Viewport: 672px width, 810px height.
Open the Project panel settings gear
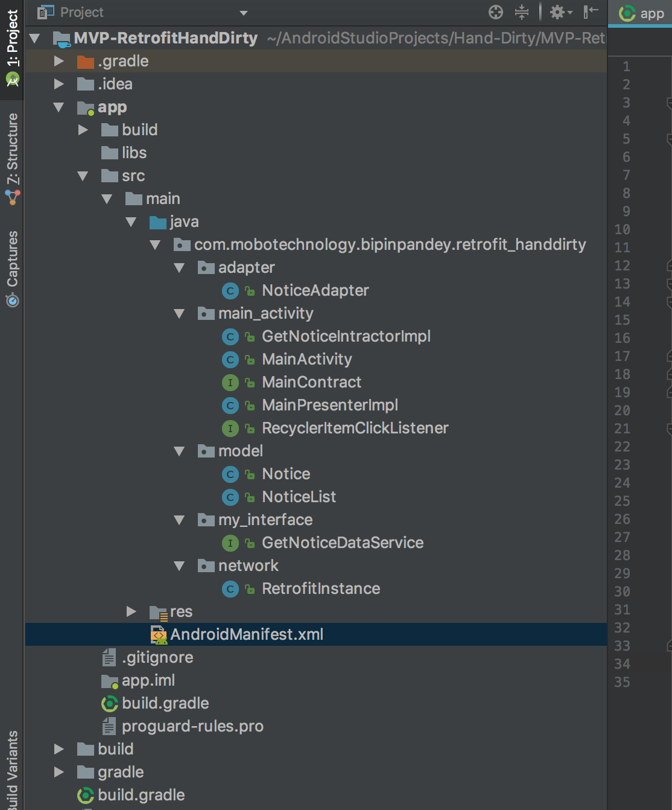[x=560, y=12]
